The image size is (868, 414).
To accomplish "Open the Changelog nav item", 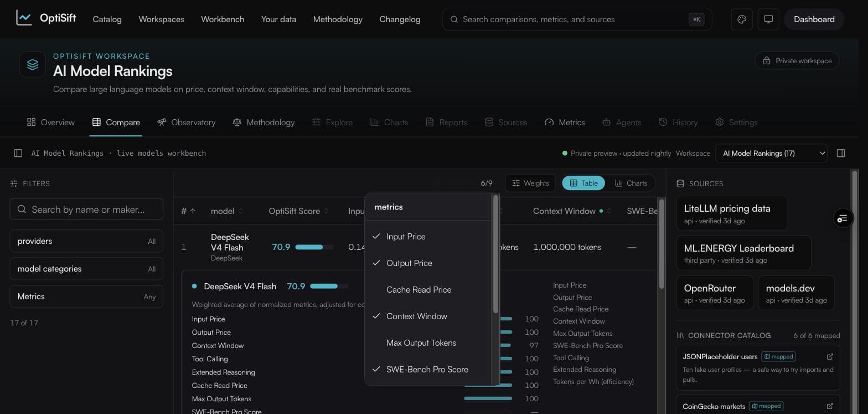I will coord(400,19).
